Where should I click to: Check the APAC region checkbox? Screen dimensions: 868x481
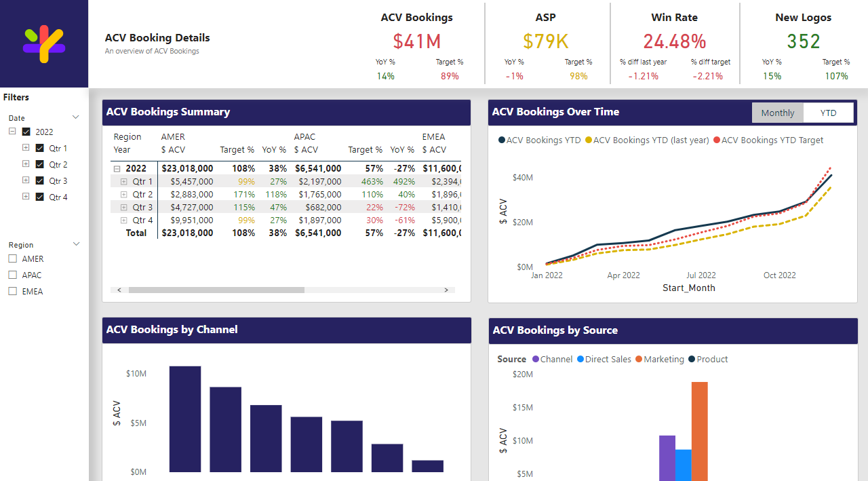12,275
